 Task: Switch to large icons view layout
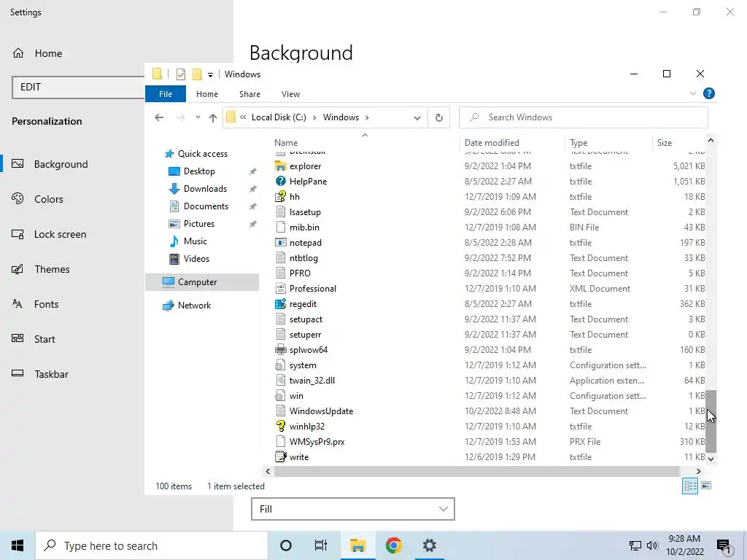[706, 486]
